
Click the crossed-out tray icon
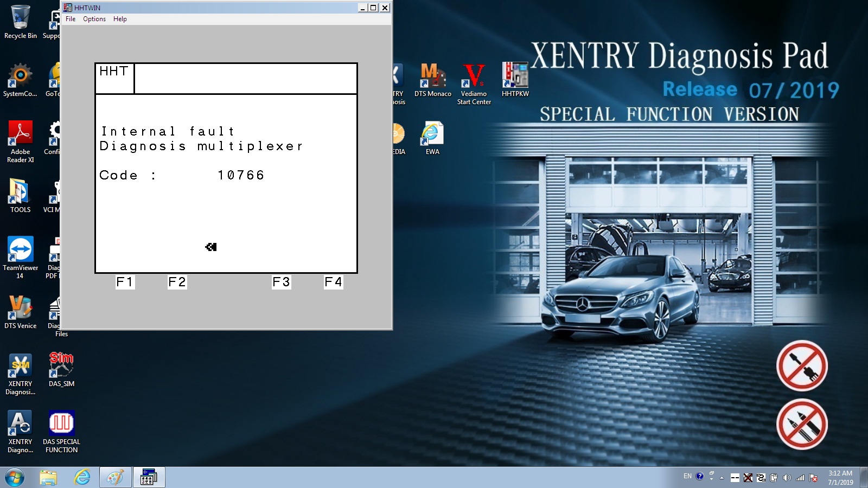coord(748,478)
